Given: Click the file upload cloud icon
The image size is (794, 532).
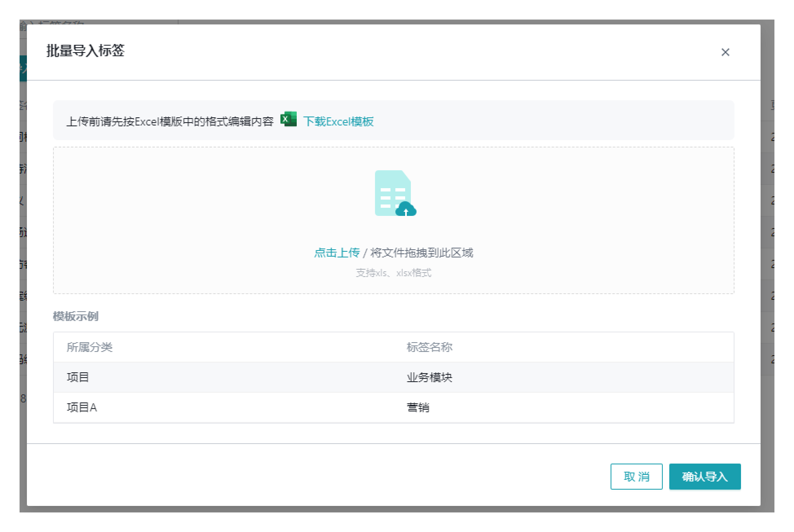Looking at the screenshot, I should (395, 193).
